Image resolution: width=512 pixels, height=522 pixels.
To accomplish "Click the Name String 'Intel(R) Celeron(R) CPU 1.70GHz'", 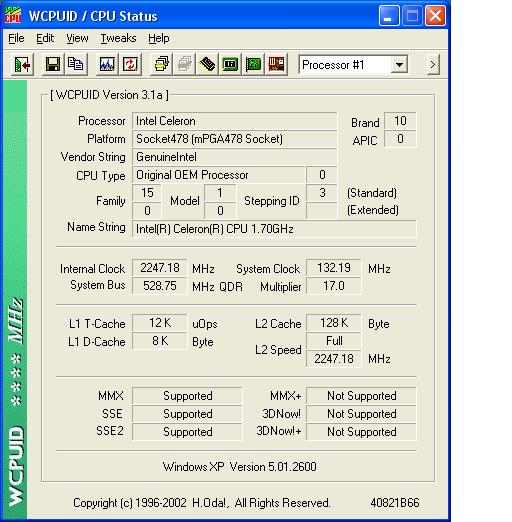I will pyautogui.click(x=274, y=229).
